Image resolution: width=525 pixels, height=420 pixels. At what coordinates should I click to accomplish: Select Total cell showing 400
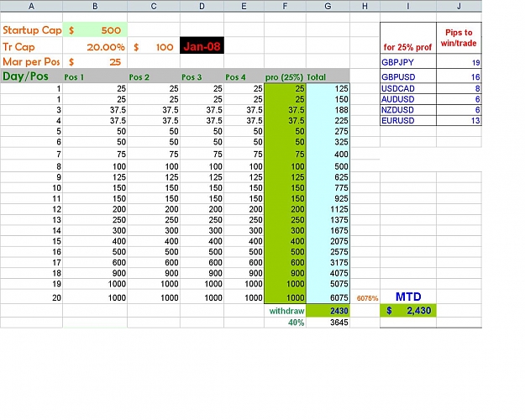click(x=328, y=154)
